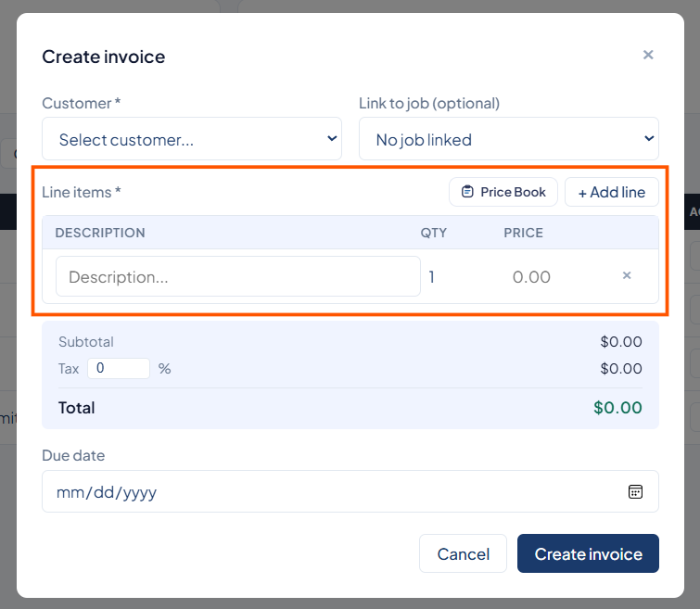Cancel invoice creation
Viewport: 700px width, 609px height.
[x=463, y=553]
